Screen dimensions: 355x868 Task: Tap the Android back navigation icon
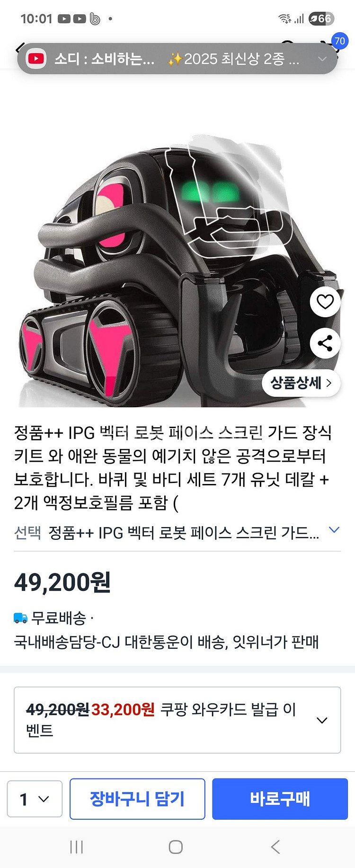(x=275, y=847)
